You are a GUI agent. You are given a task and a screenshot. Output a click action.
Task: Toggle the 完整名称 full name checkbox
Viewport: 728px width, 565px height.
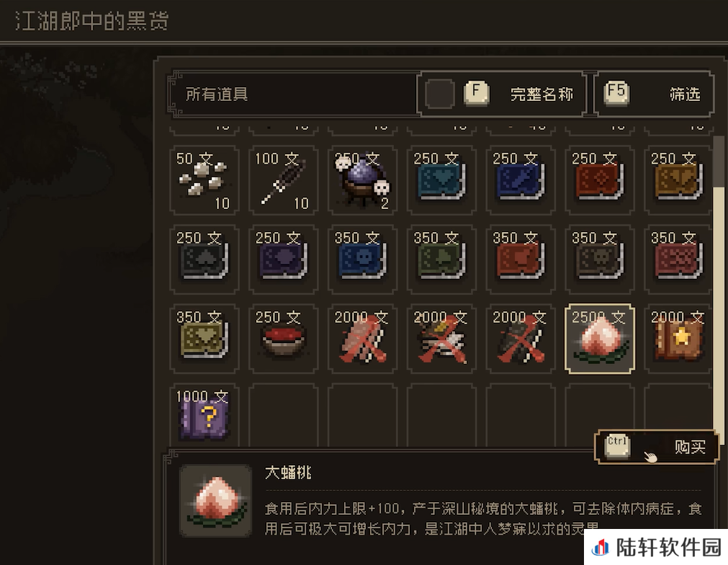pos(440,94)
